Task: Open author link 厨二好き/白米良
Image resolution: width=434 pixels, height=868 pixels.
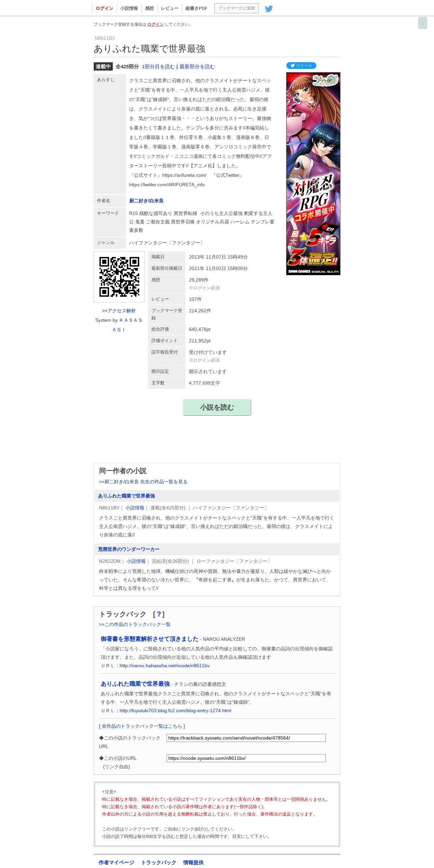Action: click(146, 201)
